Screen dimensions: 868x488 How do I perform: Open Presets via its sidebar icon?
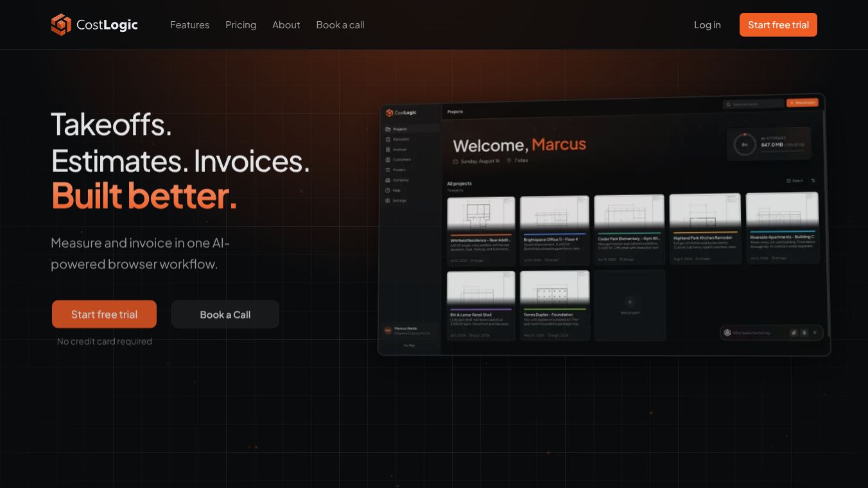coord(388,170)
